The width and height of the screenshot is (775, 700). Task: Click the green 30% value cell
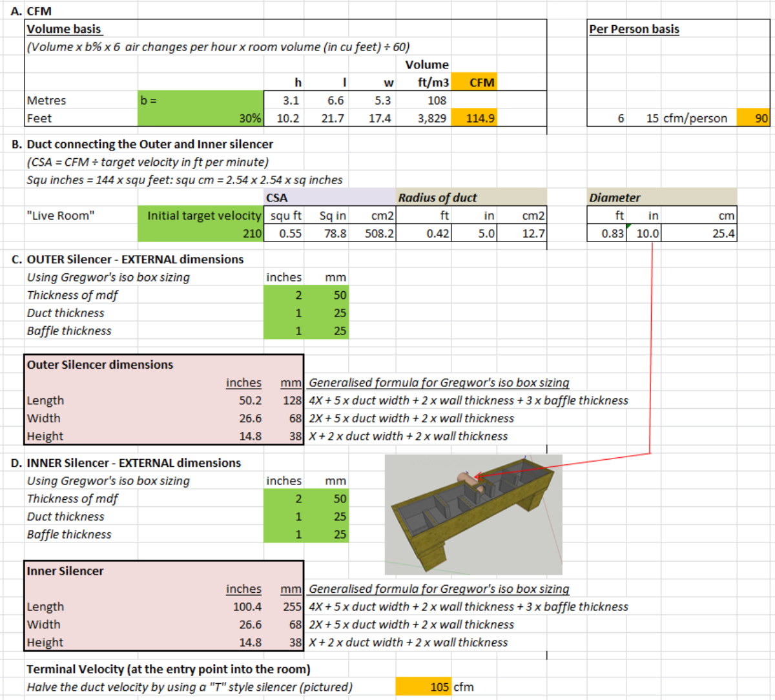point(201,118)
